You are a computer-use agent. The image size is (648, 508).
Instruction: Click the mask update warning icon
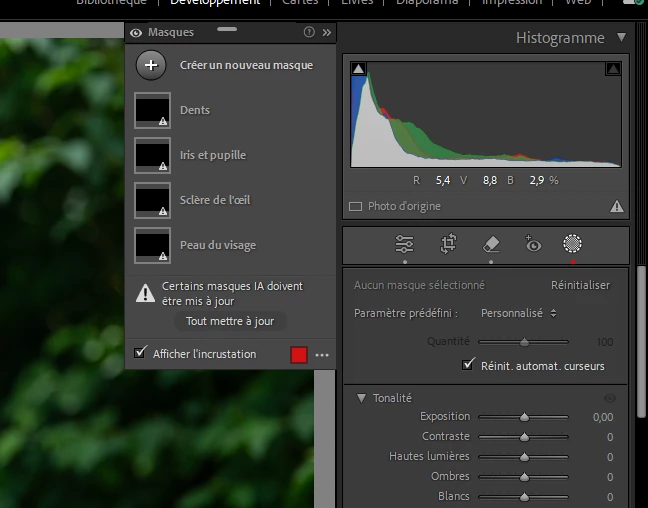pyautogui.click(x=145, y=293)
